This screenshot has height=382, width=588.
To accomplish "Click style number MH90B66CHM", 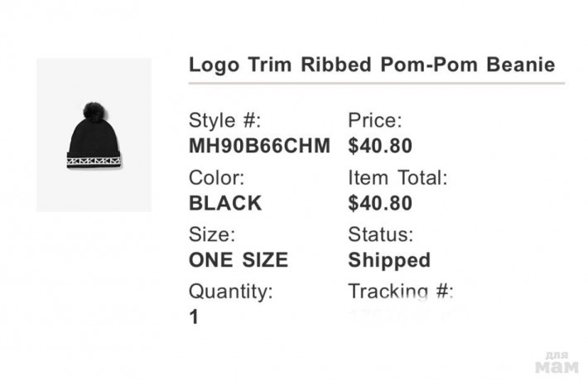I will (x=259, y=146).
